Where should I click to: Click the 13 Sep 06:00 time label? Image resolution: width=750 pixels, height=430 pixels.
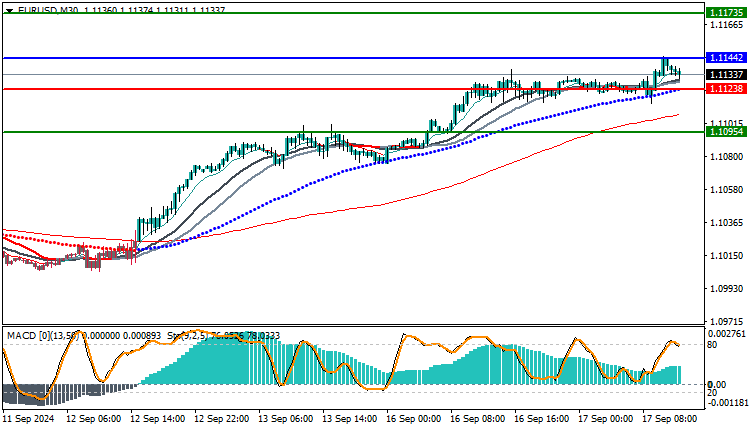point(286,419)
